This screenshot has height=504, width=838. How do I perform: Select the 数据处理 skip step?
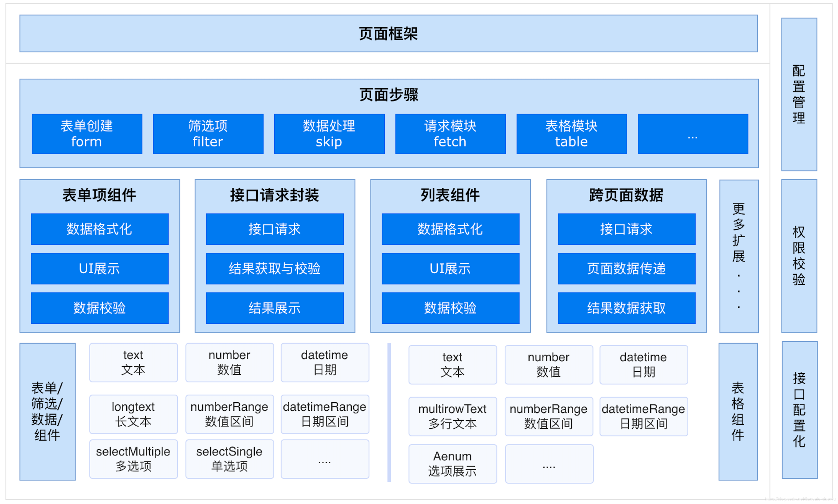(329, 134)
